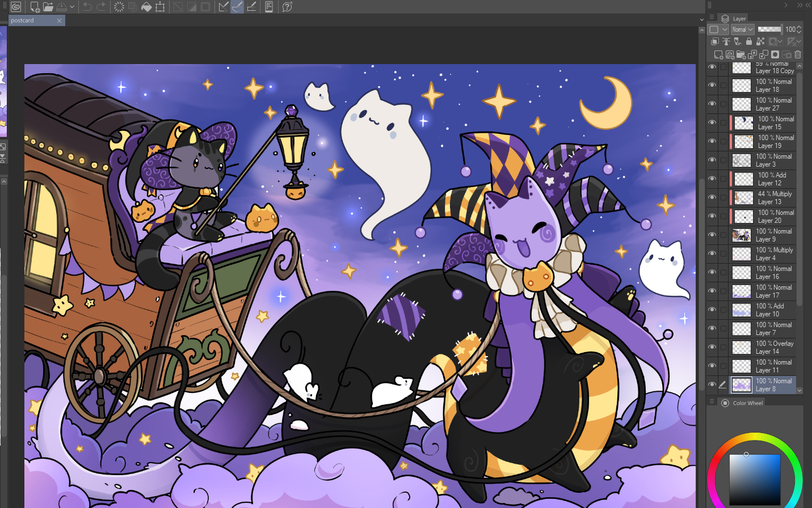Open the Clip Studio launcher icon
The height and width of the screenshot is (508, 812).
click(x=16, y=7)
